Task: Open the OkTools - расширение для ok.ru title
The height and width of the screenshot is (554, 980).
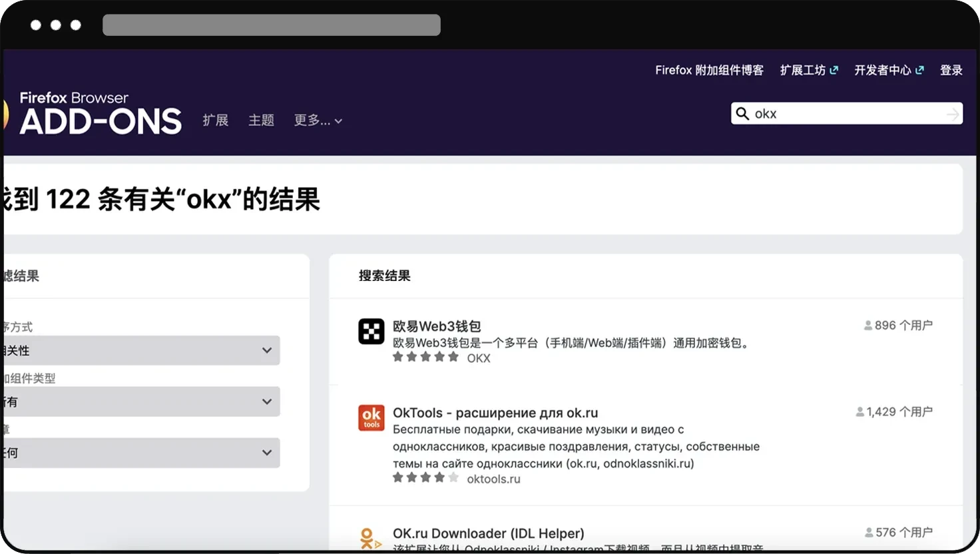Action: [495, 413]
